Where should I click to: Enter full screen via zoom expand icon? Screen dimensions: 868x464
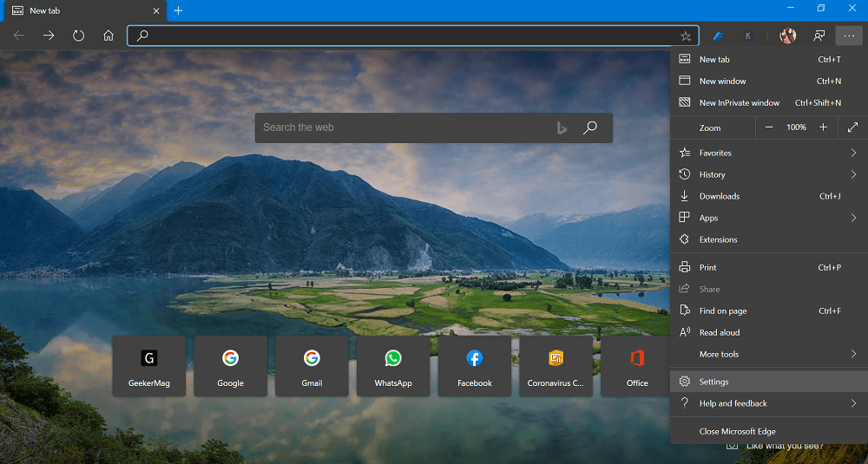coord(852,127)
